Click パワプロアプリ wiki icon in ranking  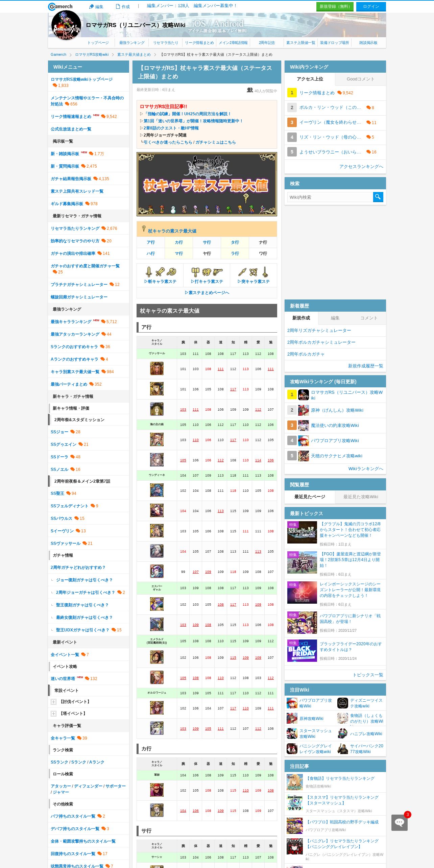pyautogui.click(x=303, y=441)
